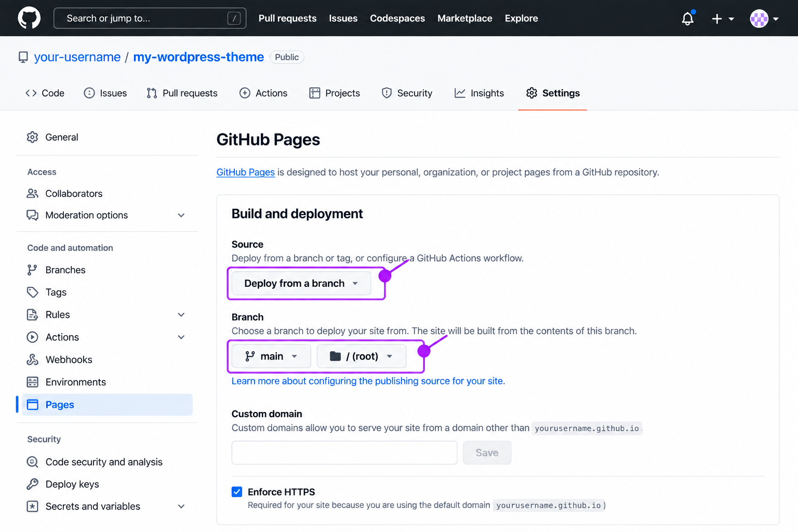
Task: Click the Tags icon in sidebar
Action: click(x=32, y=292)
